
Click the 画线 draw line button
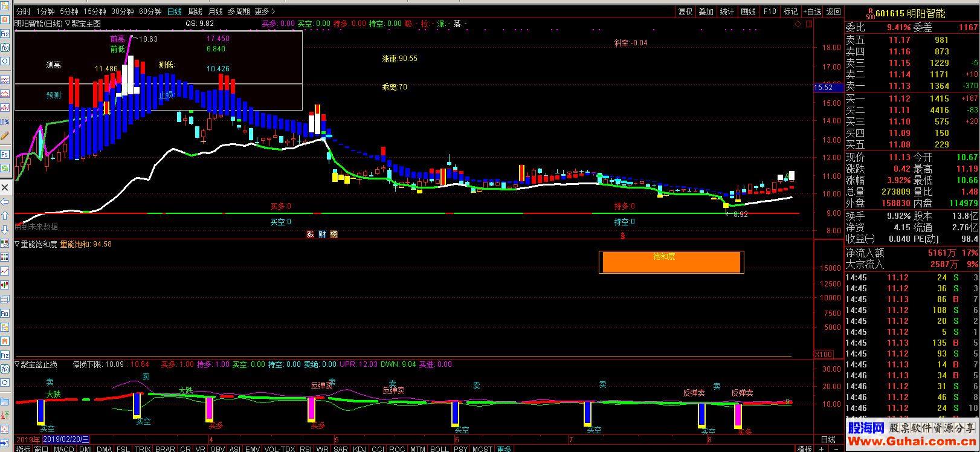click(x=749, y=11)
